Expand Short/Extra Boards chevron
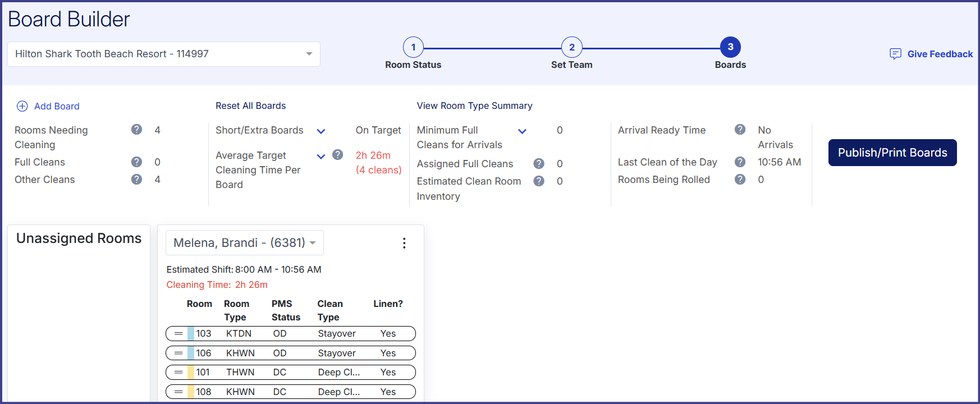Viewport: 980px width, 404px height. pyautogui.click(x=321, y=131)
